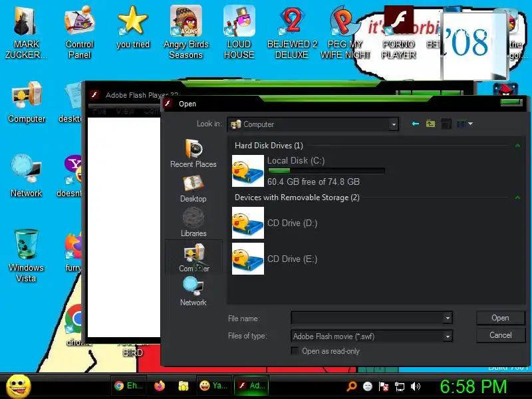Go to Recent Places in Open dialog

(194, 154)
